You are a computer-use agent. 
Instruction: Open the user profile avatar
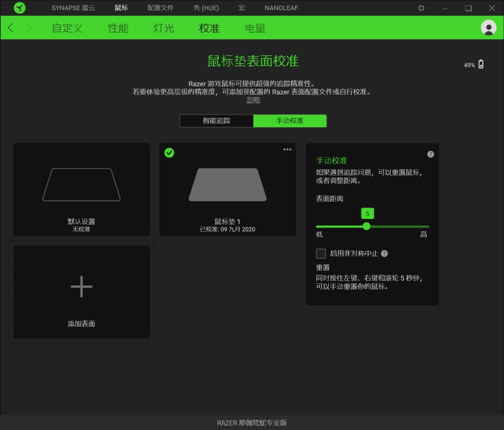pos(488,28)
